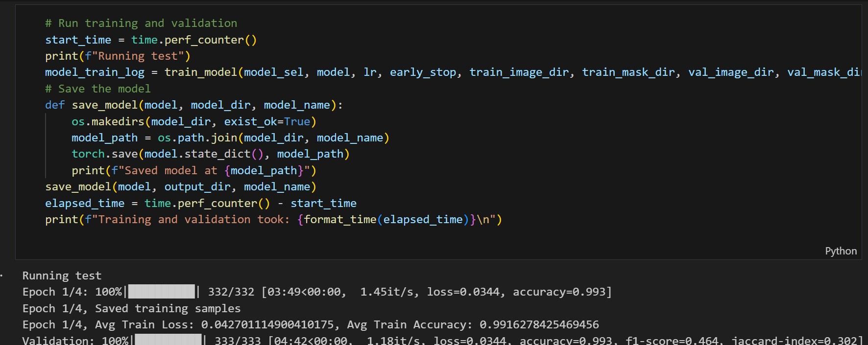Click the Validation progress bar
The image size is (868, 345).
pos(168,340)
